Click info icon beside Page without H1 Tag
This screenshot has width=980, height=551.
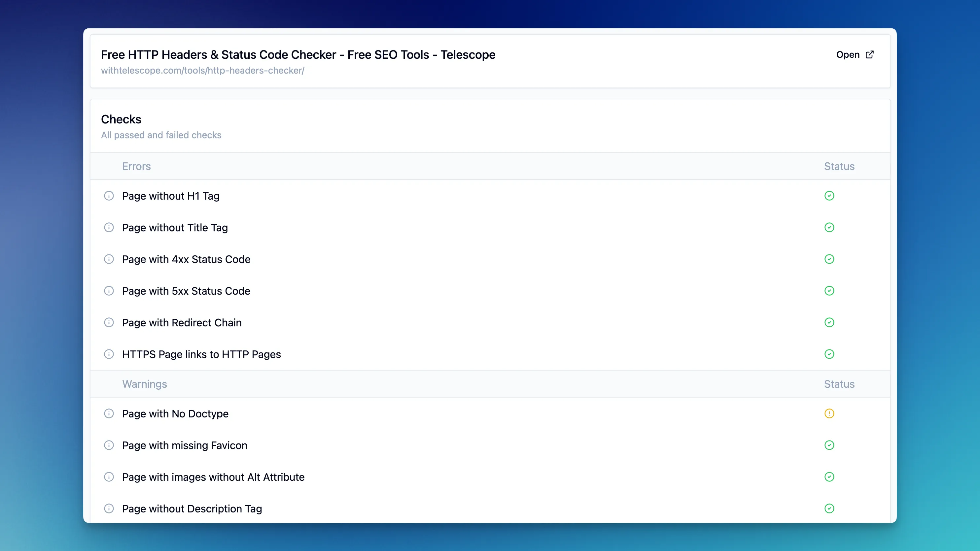pos(109,196)
